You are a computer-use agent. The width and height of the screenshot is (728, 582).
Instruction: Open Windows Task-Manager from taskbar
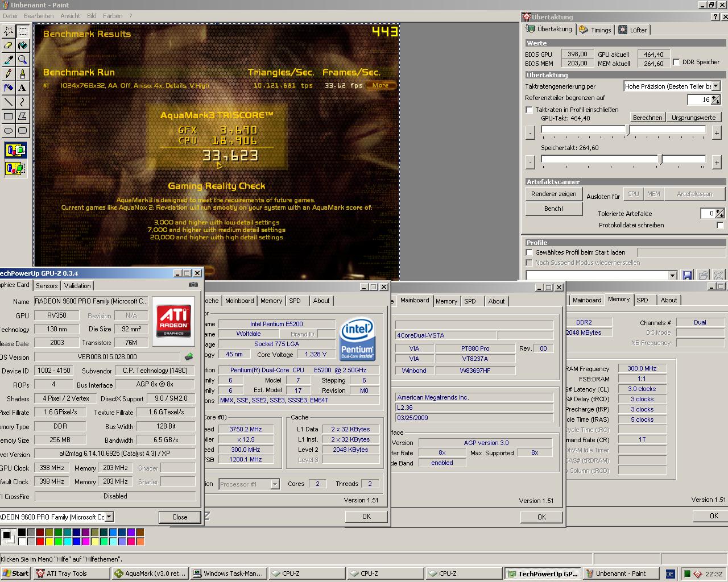click(229, 573)
